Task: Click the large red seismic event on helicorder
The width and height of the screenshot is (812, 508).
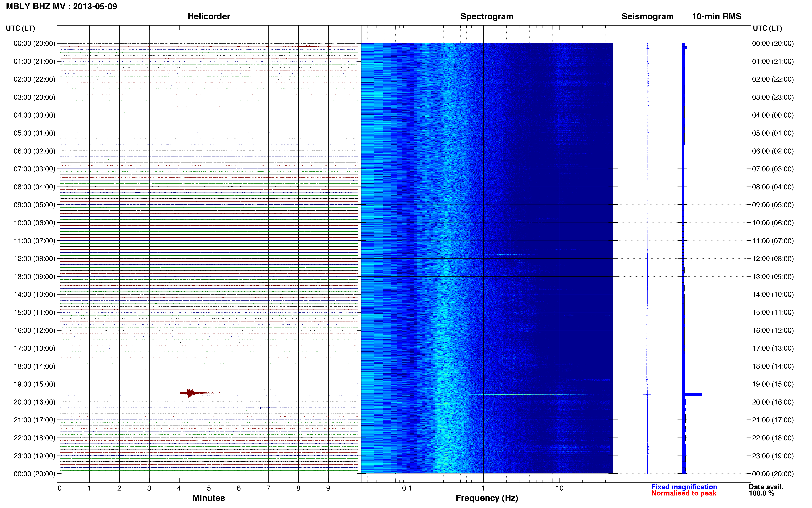Action: 190,393
